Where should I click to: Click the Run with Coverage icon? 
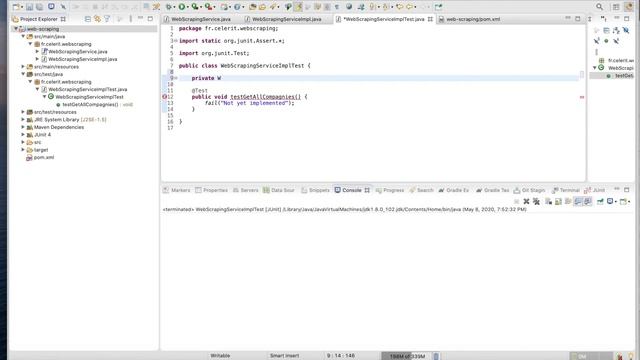pos(195,7)
